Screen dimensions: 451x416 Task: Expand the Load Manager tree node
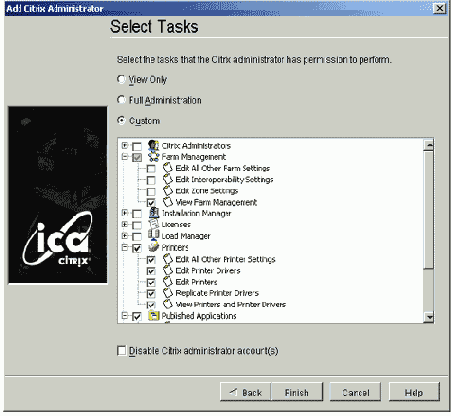point(125,235)
